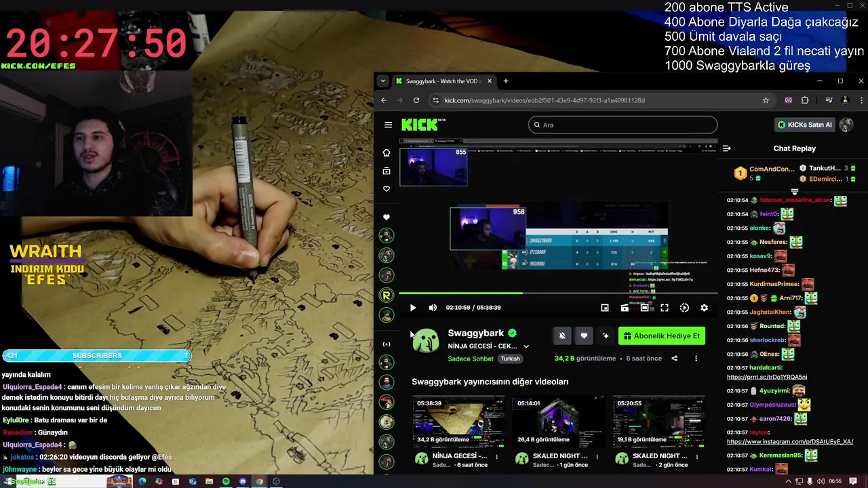Click the clip icon in player controls
The image size is (868, 488).
(x=625, y=308)
